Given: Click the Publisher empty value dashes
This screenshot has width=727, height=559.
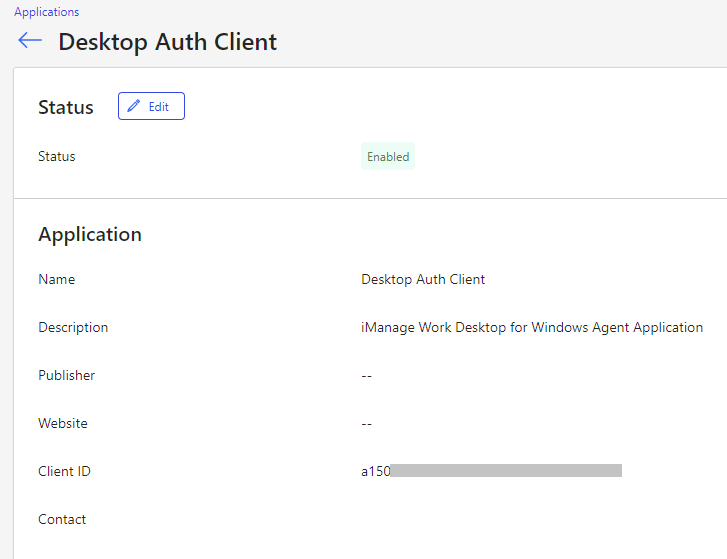Looking at the screenshot, I should click(x=366, y=376).
